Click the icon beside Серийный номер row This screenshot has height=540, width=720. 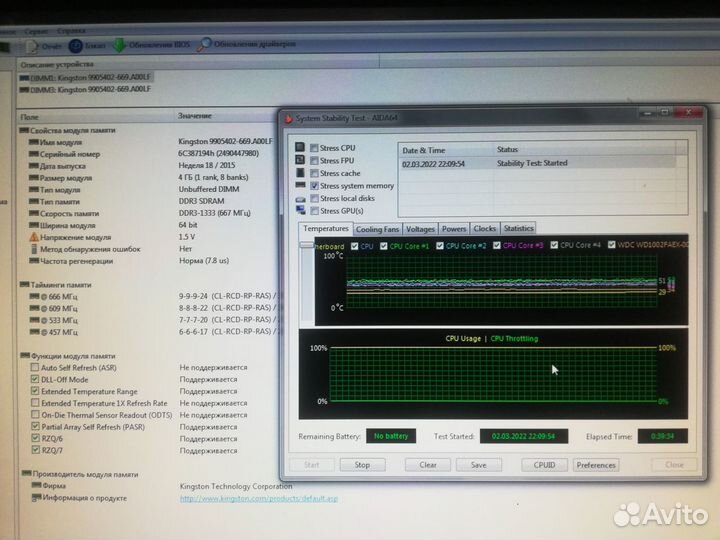click(34, 154)
